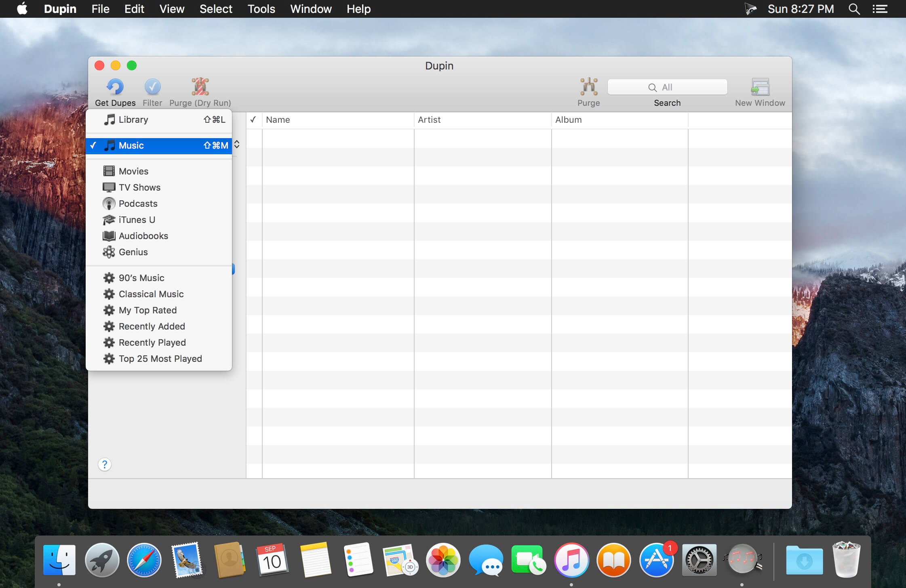Screen dimensions: 906x588
Task: Open Finder from the Dock
Action: (59, 560)
